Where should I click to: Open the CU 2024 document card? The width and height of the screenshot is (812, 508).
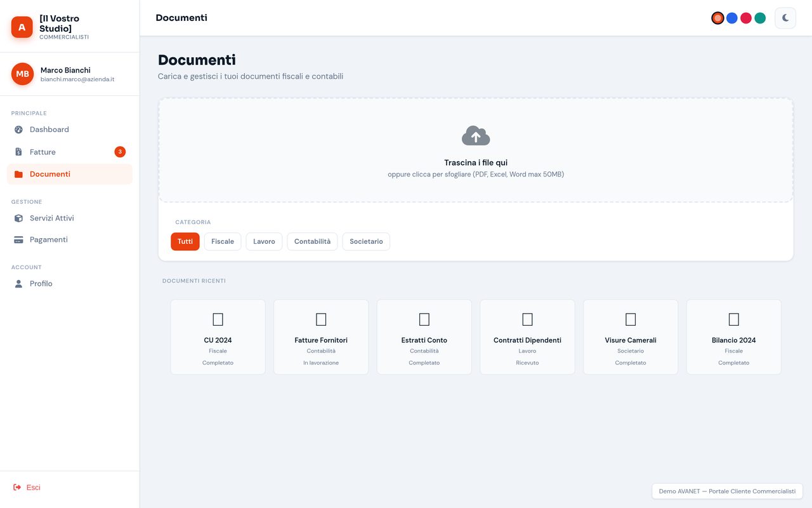[x=218, y=337]
